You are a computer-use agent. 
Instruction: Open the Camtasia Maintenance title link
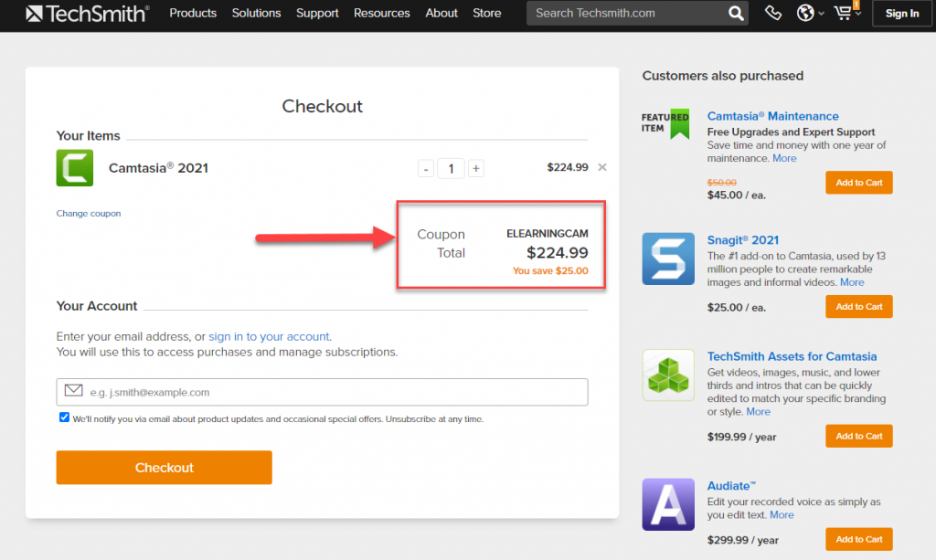tap(772, 116)
